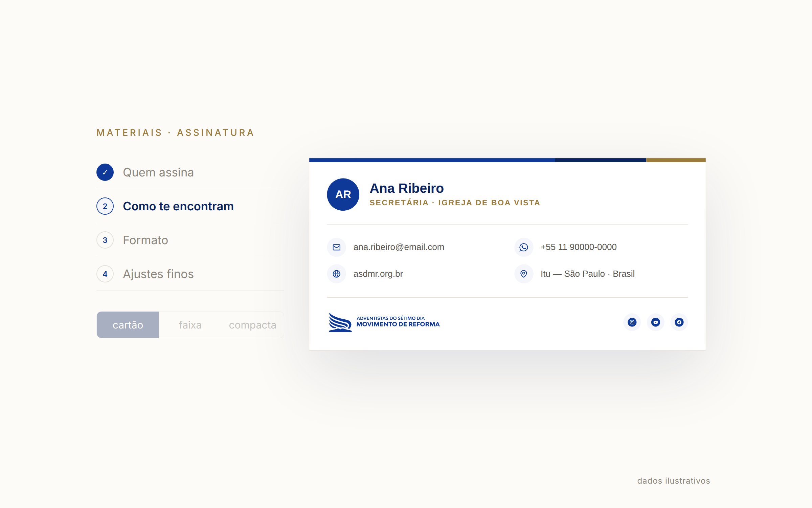Screen dimensions: 812x508
Task: Open the Quem assina step
Action: pyautogui.click(x=190, y=172)
